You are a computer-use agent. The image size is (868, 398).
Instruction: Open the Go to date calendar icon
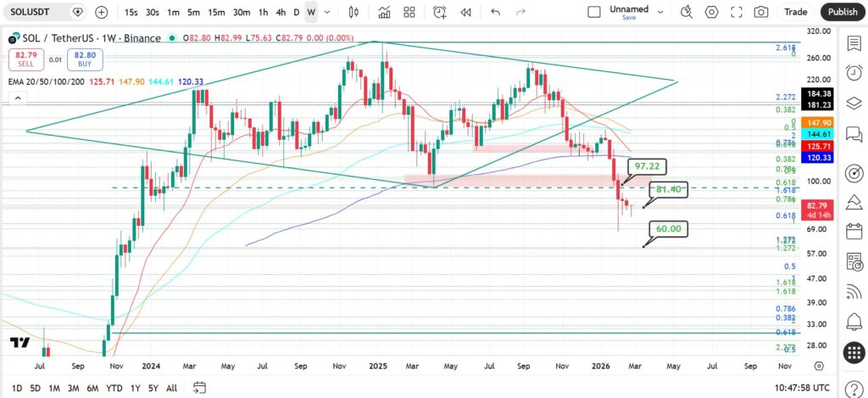tap(200, 388)
